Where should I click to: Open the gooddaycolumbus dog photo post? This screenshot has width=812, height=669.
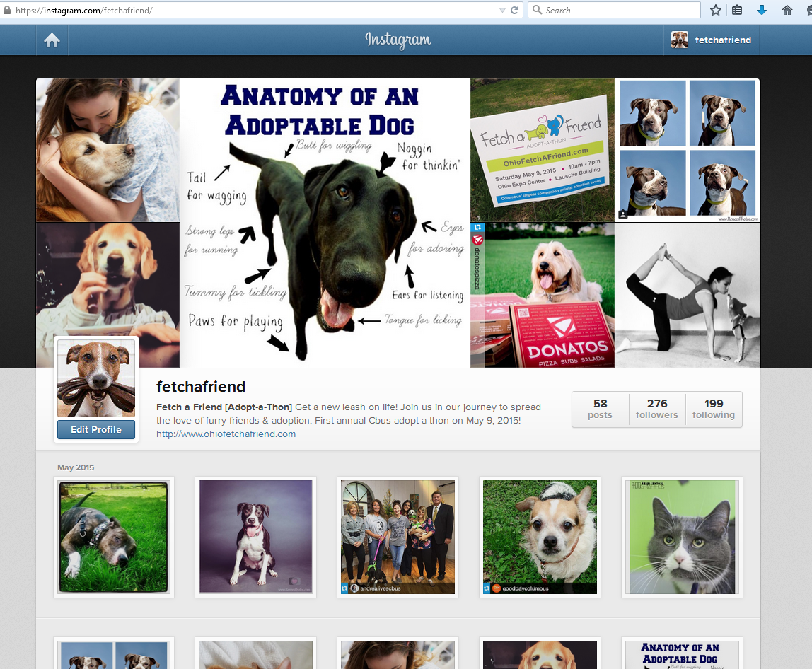pyautogui.click(x=540, y=537)
